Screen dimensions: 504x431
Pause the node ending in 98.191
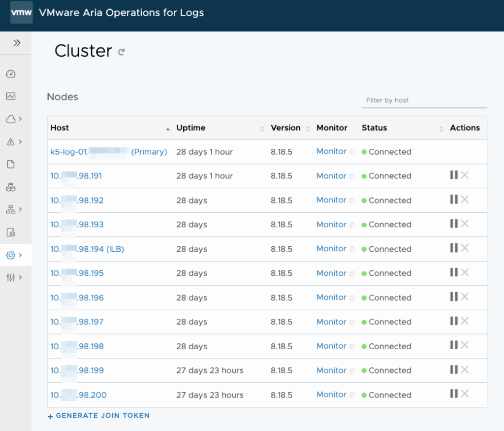point(454,175)
